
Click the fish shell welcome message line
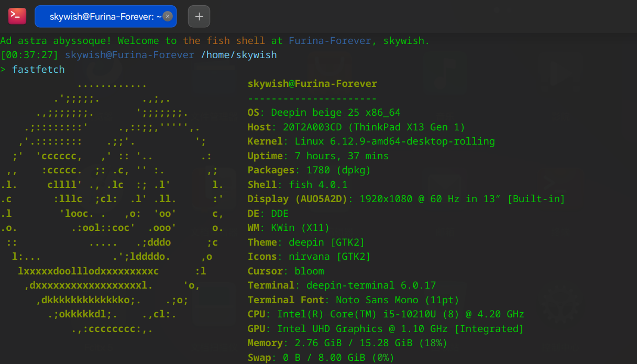pos(215,41)
